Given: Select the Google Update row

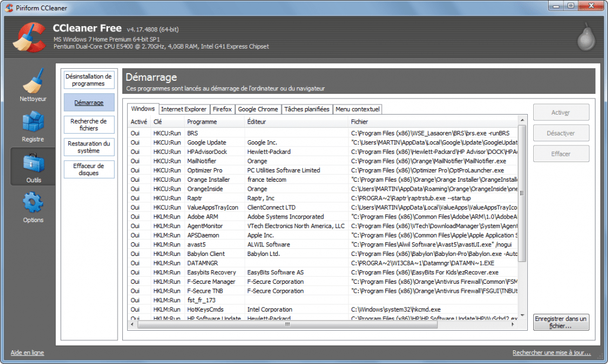Looking at the screenshot, I should coord(323,143).
